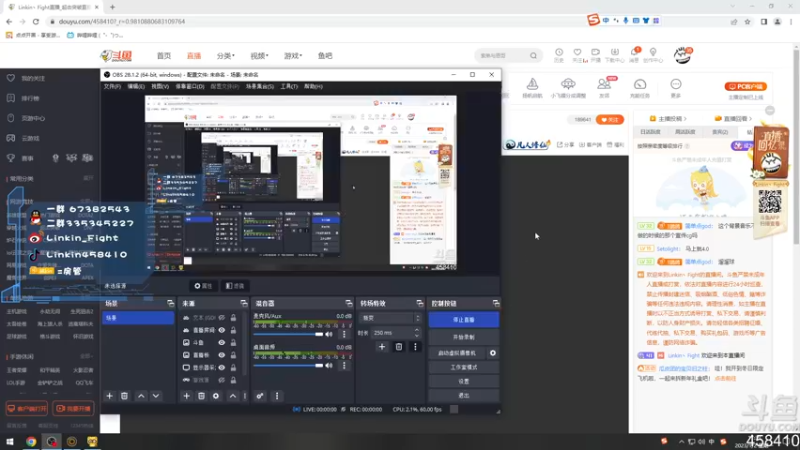Move selected source up in Sources panel
The width and height of the screenshot is (800, 450).
coord(233,396)
